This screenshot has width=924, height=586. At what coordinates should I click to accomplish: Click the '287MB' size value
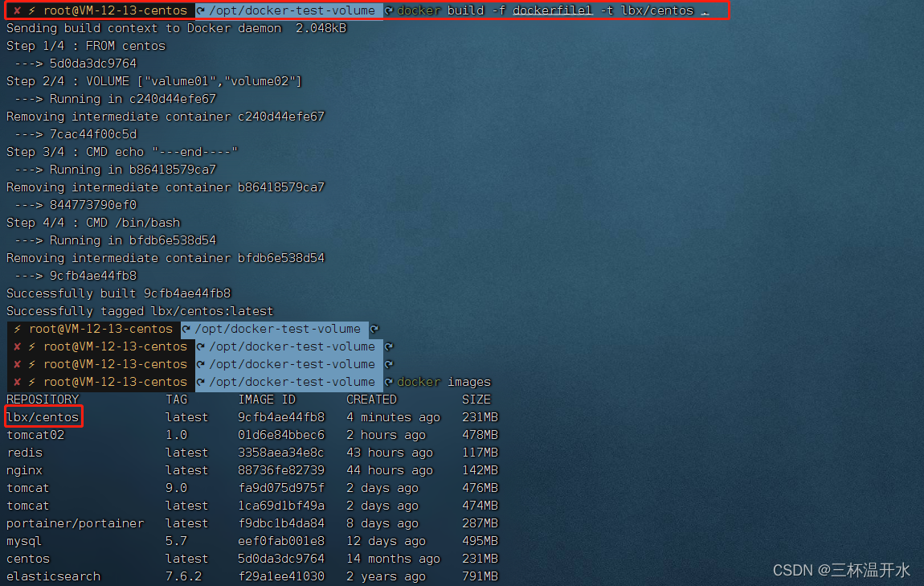coord(480,523)
